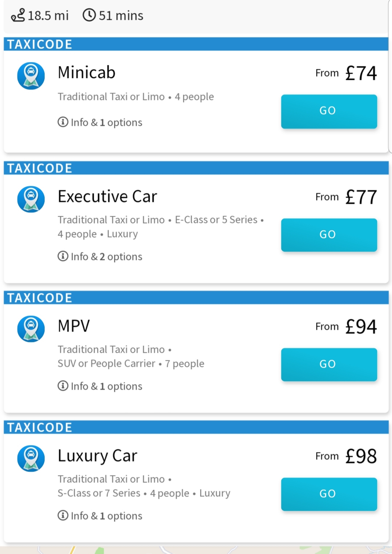392x554 pixels.
Task: Expand Info & 1 options for Luxury Car
Action: coord(106,516)
